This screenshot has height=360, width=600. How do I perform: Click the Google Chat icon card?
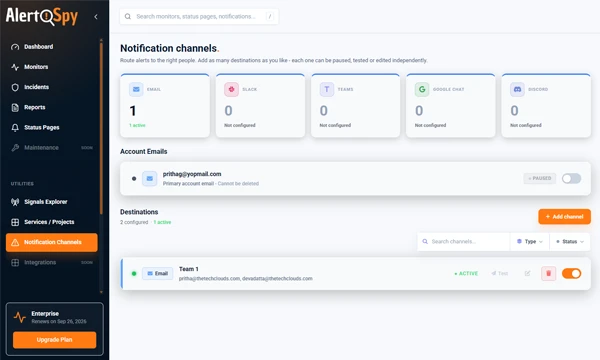pos(422,89)
